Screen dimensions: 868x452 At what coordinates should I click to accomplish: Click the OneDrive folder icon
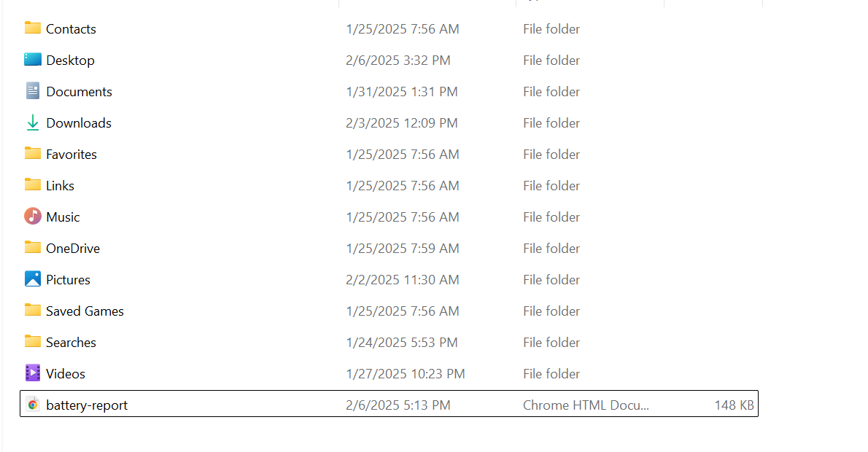[x=33, y=248]
